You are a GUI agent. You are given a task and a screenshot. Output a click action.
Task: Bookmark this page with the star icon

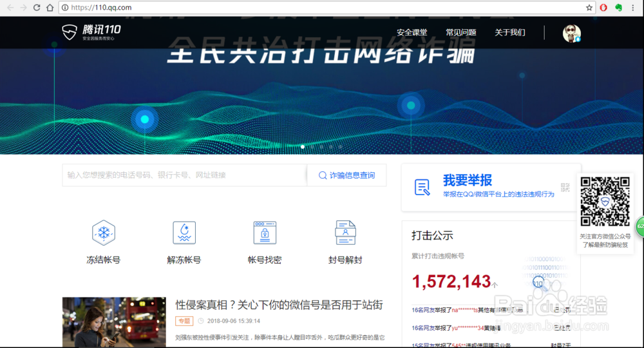[589, 7]
